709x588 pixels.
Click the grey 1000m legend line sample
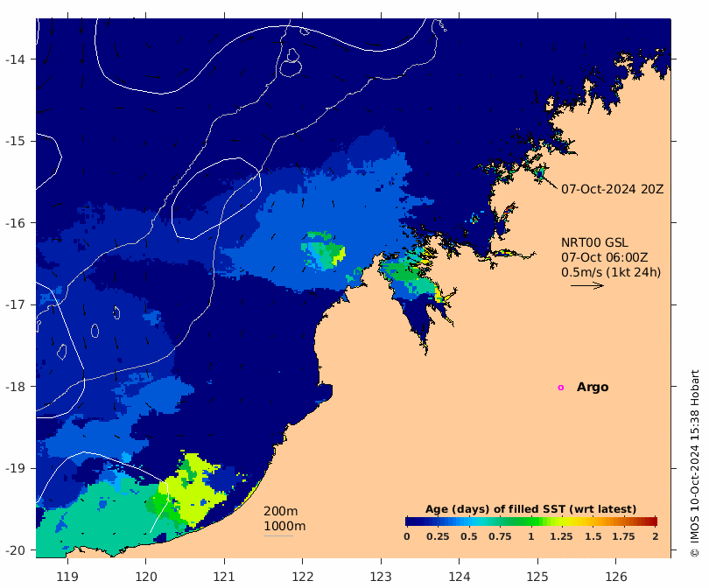278,536
